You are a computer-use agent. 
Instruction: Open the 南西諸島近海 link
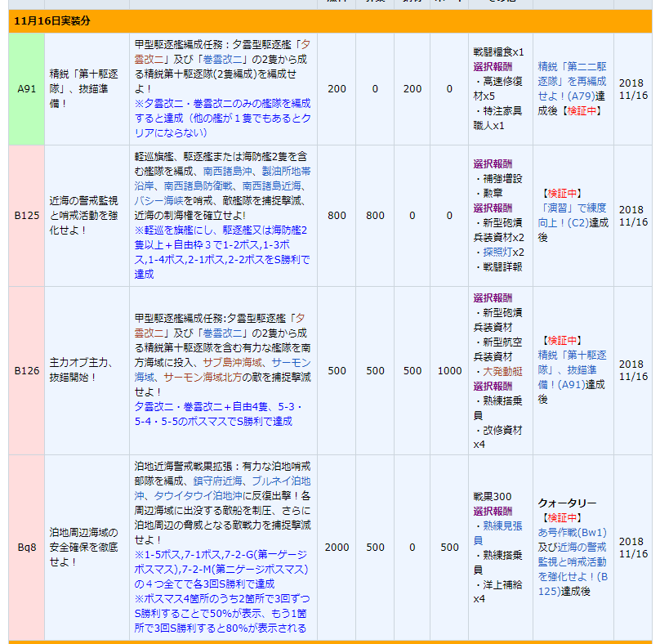pos(271,186)
